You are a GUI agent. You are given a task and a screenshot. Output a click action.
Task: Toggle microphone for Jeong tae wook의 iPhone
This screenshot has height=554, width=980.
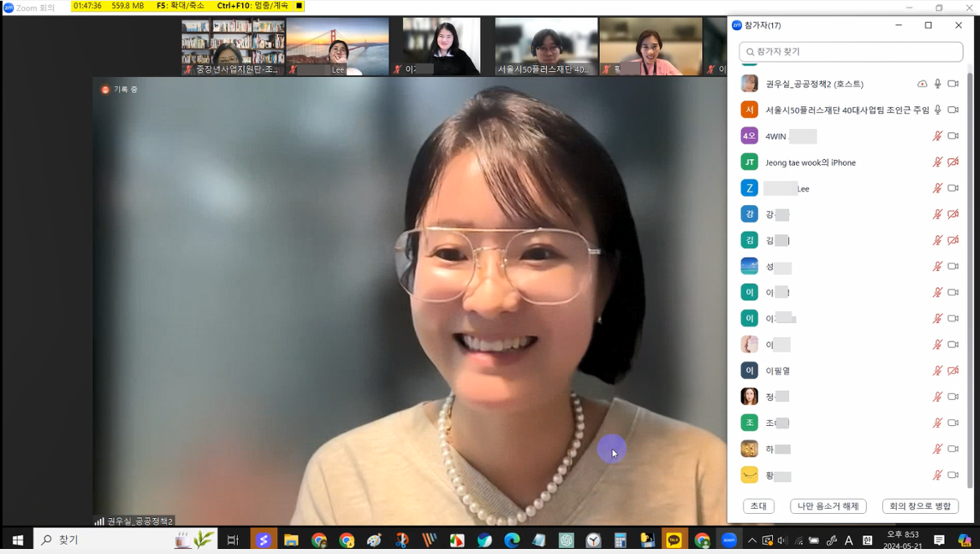tap(937, 162)
